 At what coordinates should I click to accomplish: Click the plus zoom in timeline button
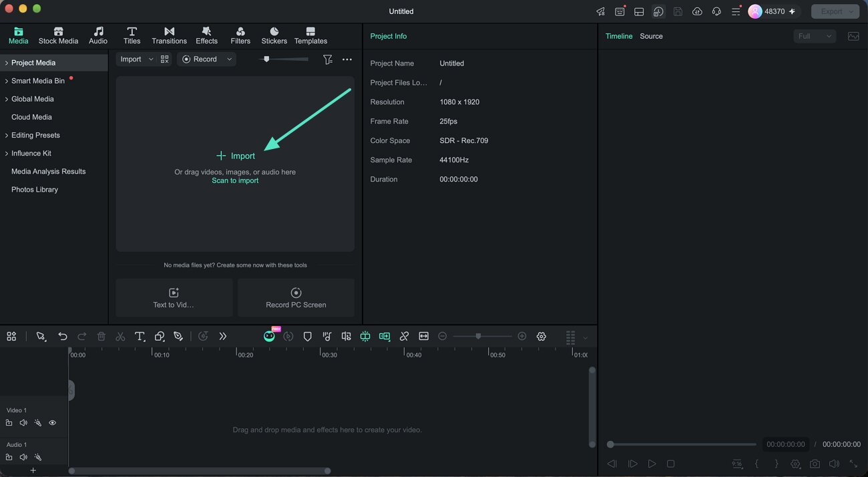(522, 337)
